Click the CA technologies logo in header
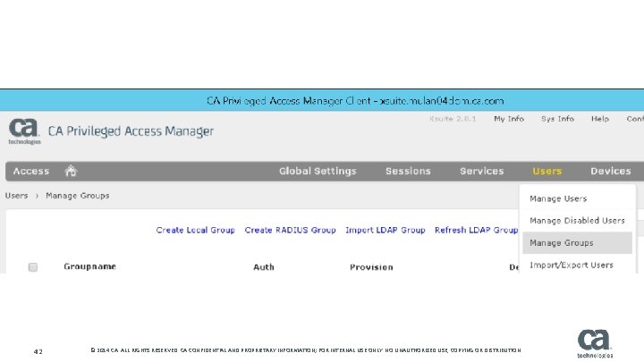This screenshot has width=644, height=362. [x=24, y=131]
